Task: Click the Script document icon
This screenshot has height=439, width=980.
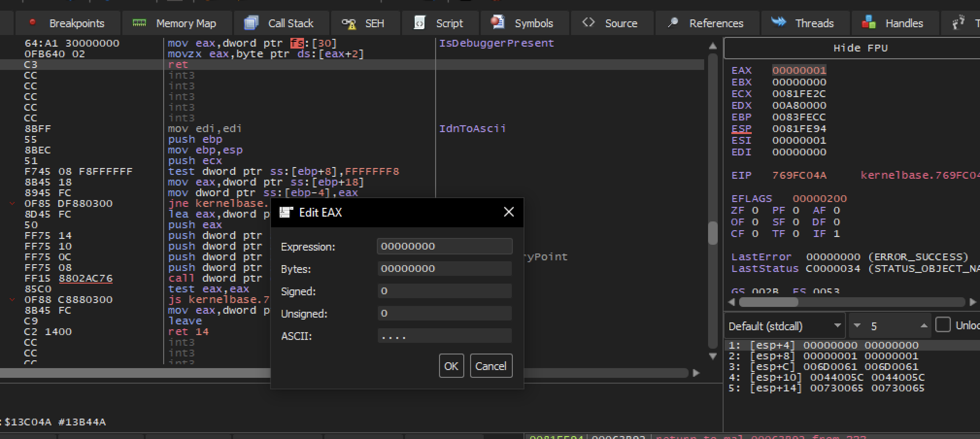Action: click(420, 22)
